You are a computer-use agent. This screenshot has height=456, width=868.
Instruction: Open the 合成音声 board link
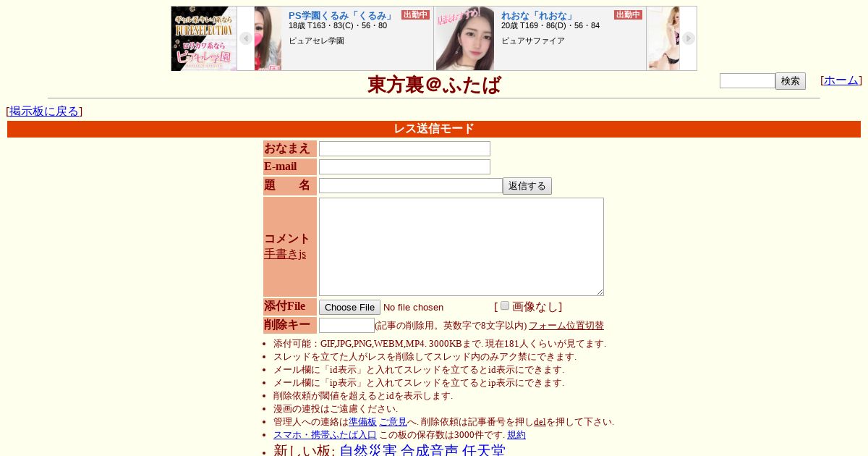430,450
